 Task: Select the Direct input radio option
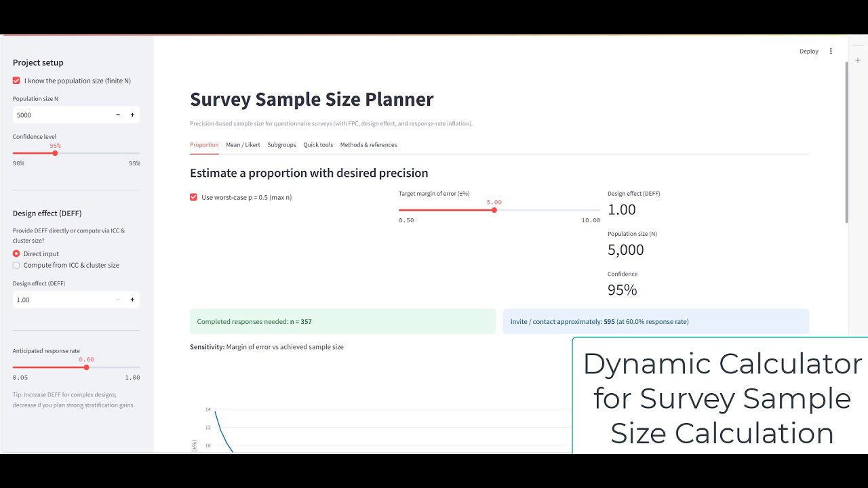[16, 253]
